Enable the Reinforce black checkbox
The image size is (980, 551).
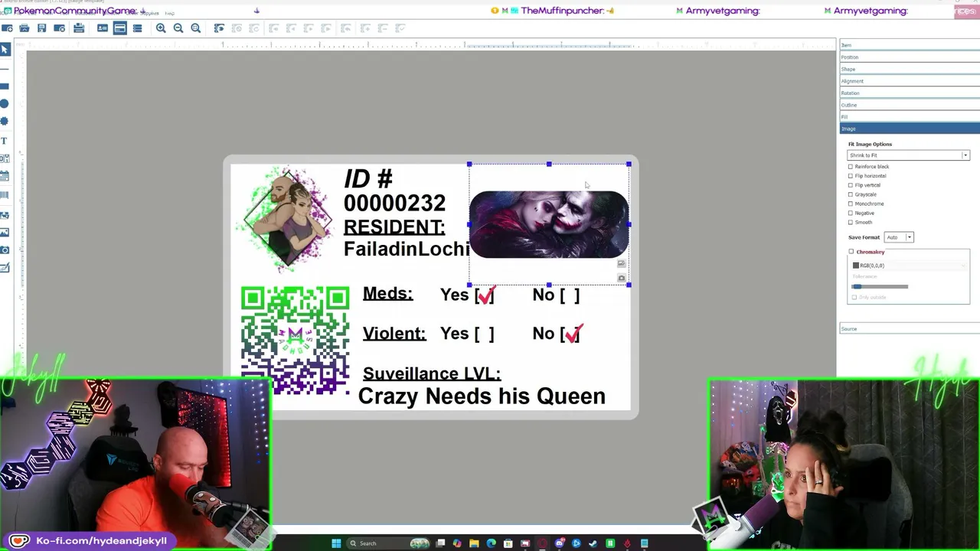tap(851, 167)
